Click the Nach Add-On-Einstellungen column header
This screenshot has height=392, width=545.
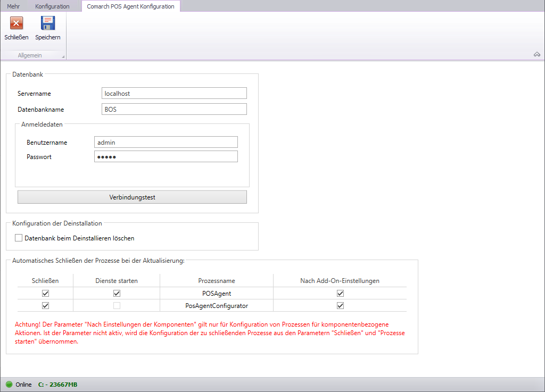[340, 280]
